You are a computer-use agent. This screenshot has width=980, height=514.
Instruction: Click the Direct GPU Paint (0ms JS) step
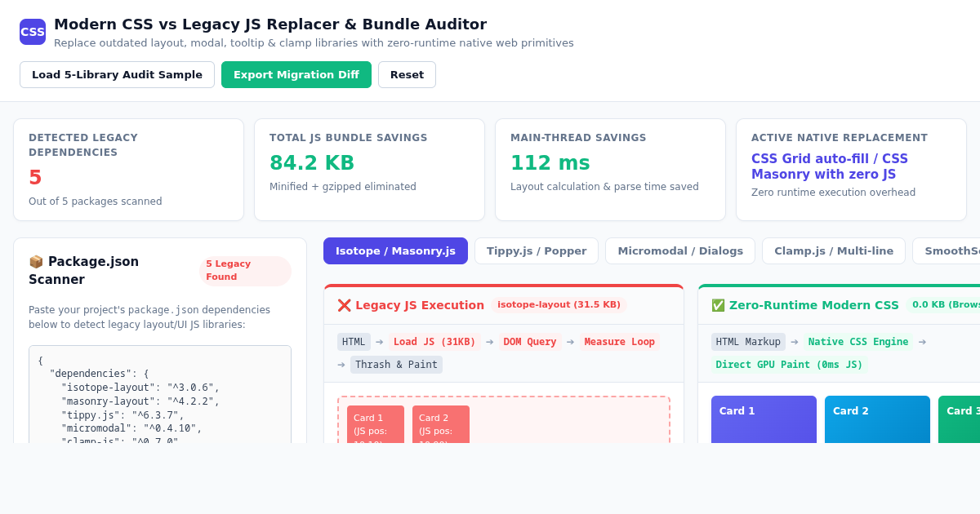pyautogui.click(x=789, y=365)
